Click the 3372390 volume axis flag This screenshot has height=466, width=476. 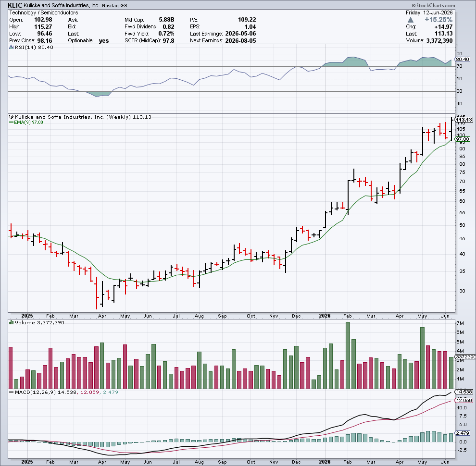(465, 357)
